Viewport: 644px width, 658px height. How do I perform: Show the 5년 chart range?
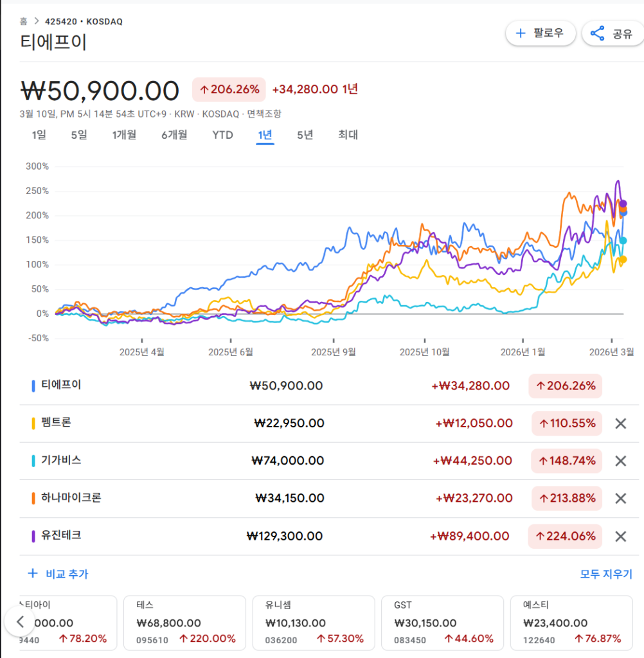[305, 135]
